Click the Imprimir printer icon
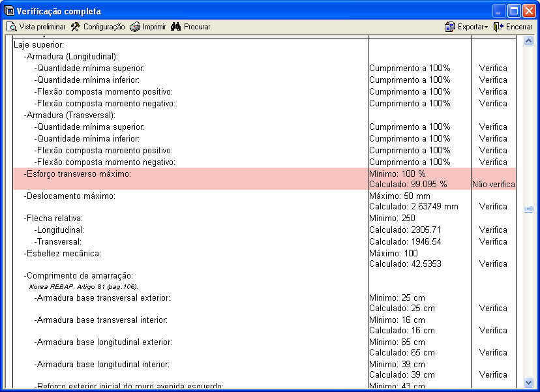Image resolution: width=540 pixels, height=392 pixels. [134, 27]
